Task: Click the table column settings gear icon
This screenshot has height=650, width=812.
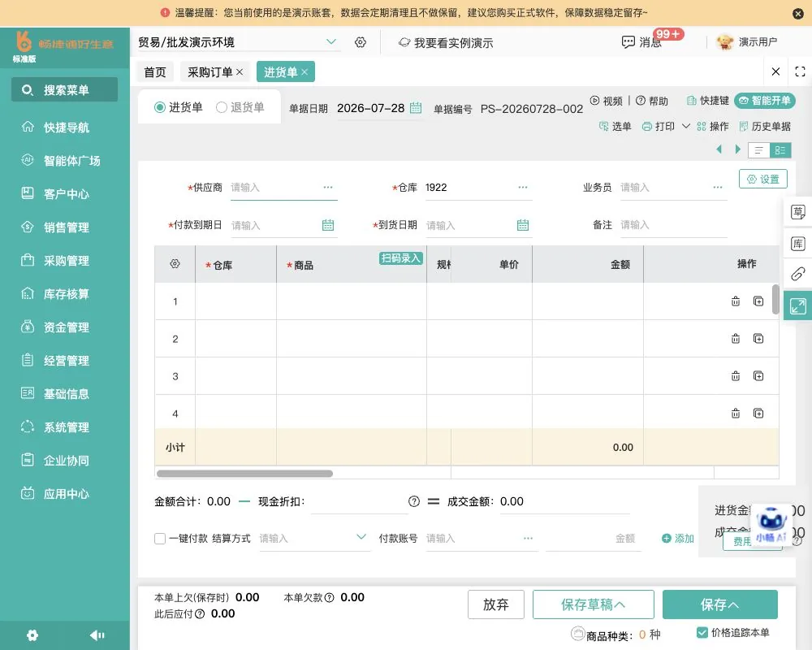Action: pyautogui.click(x=175, y=264)
